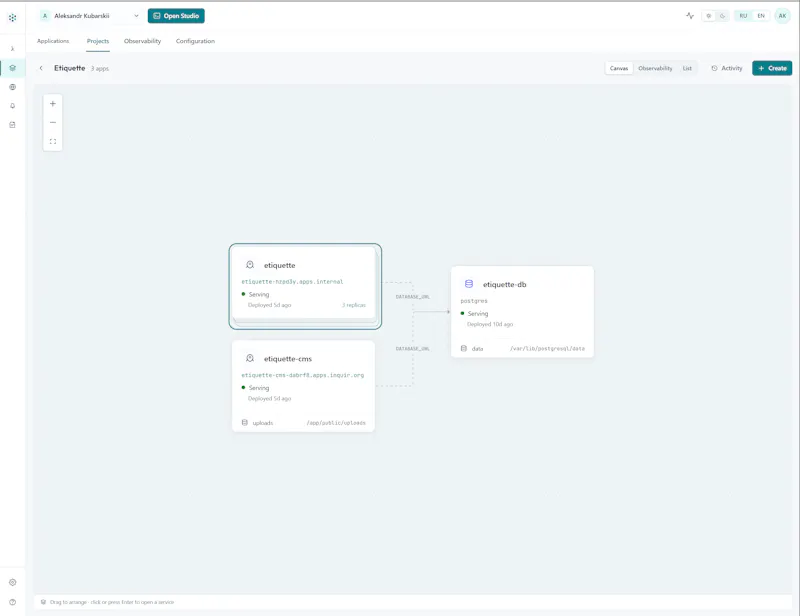Viewport: 800px width, 616px height.
Task: Expand the Aleksandr Kubarskii workspace dropdown
Action: click(90, 16)
